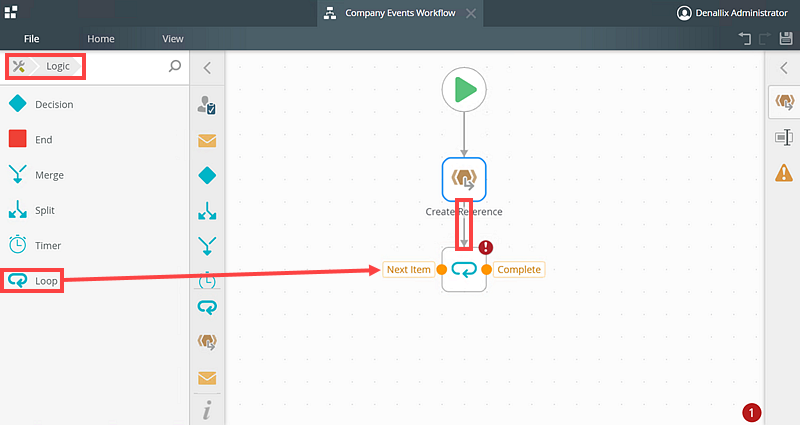This screenshot has width=800, height=425.
Task: Open Denallix Administrator user menu
Action: pos(732,13)
